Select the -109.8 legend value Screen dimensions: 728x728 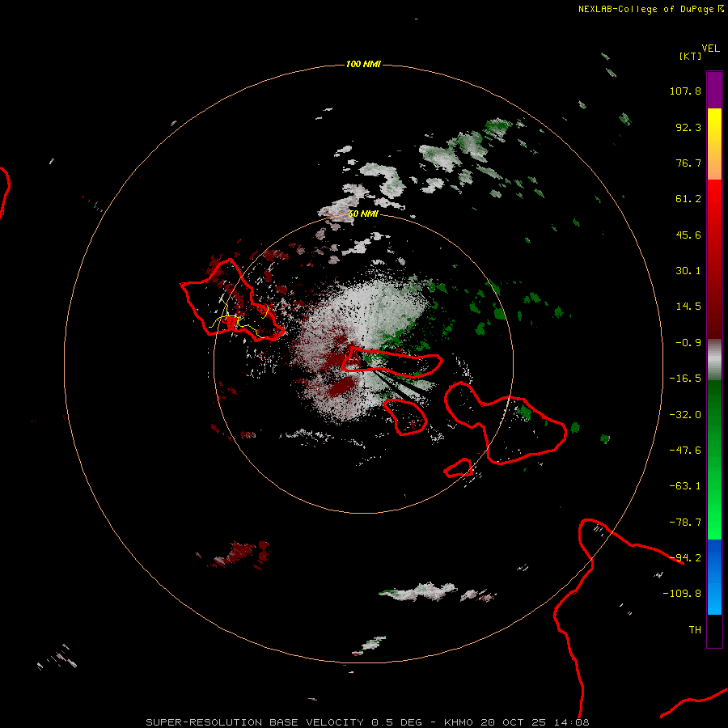682,594
